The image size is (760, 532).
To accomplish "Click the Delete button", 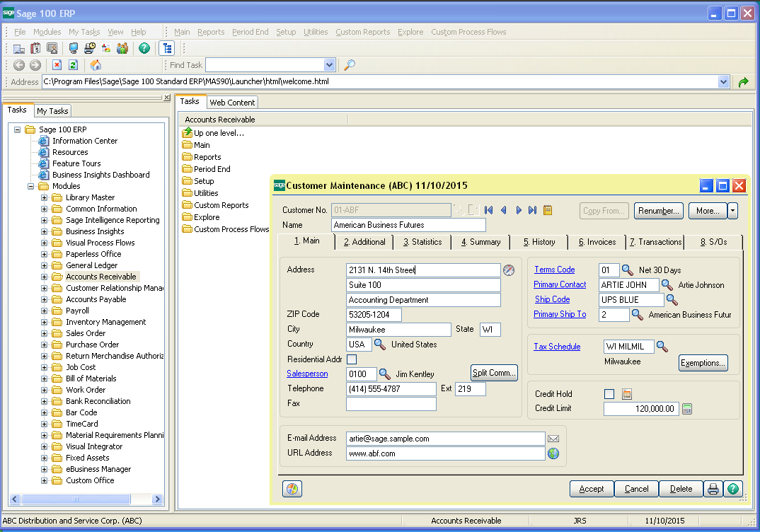I will point(681,489).
